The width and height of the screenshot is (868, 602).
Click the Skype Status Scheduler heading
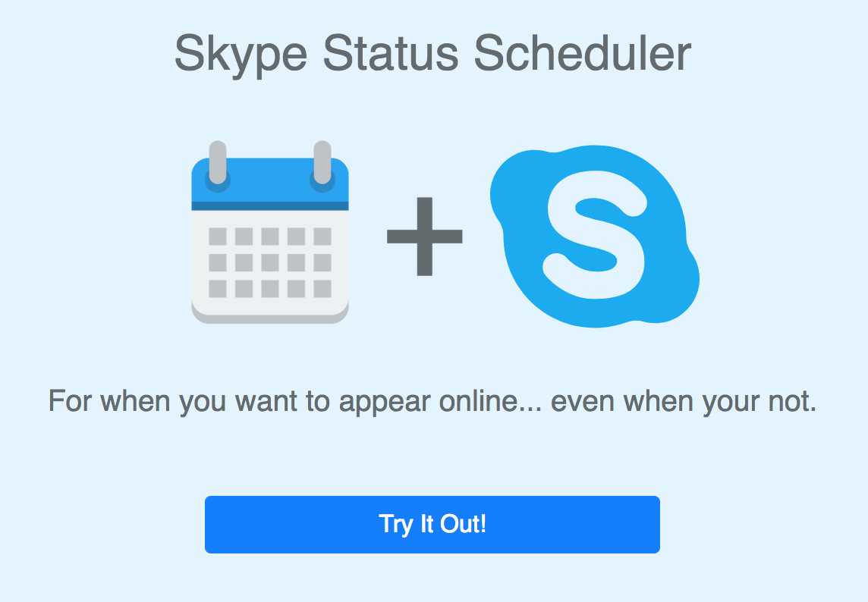click(434, 53)
